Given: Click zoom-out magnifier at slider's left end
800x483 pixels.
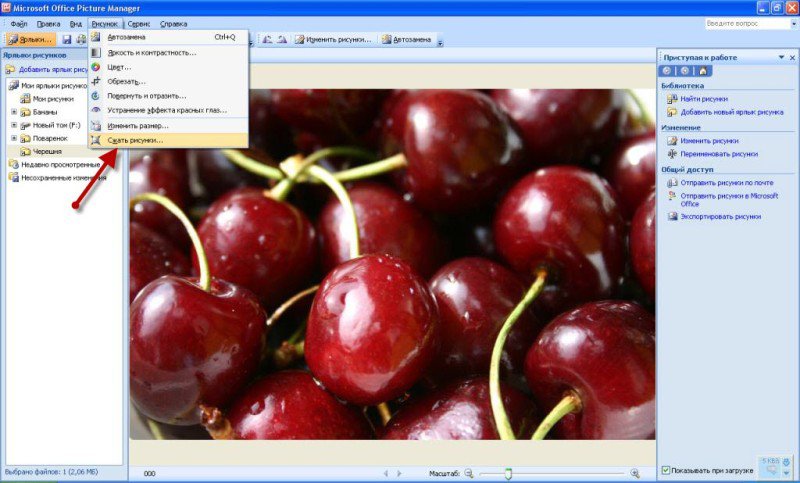Looking at the screenshot, I should click(x=469, y=473).
